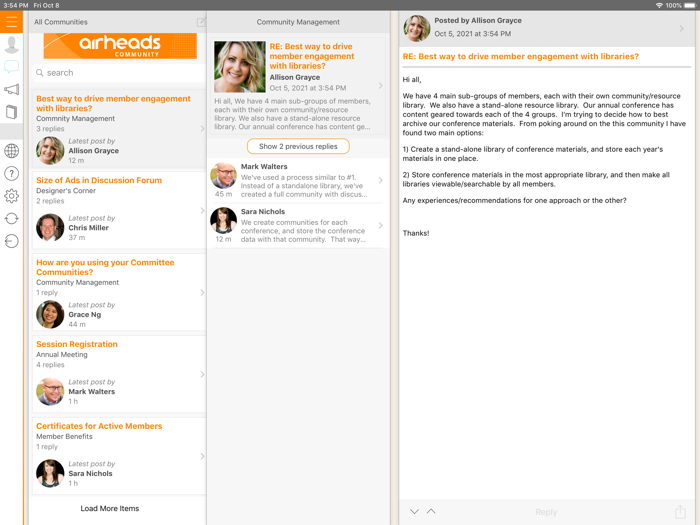The height and width of the screenshot is (525, 700).
Task: Click the Wi-Fi status icon
Action: pos(659,5)
